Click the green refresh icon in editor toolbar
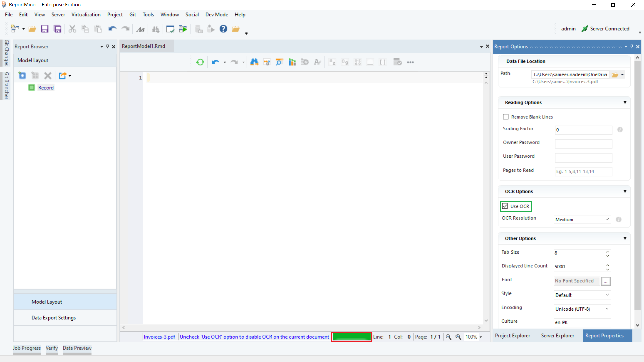This screenshot has width=644, height=362. (x=200, y=62)
